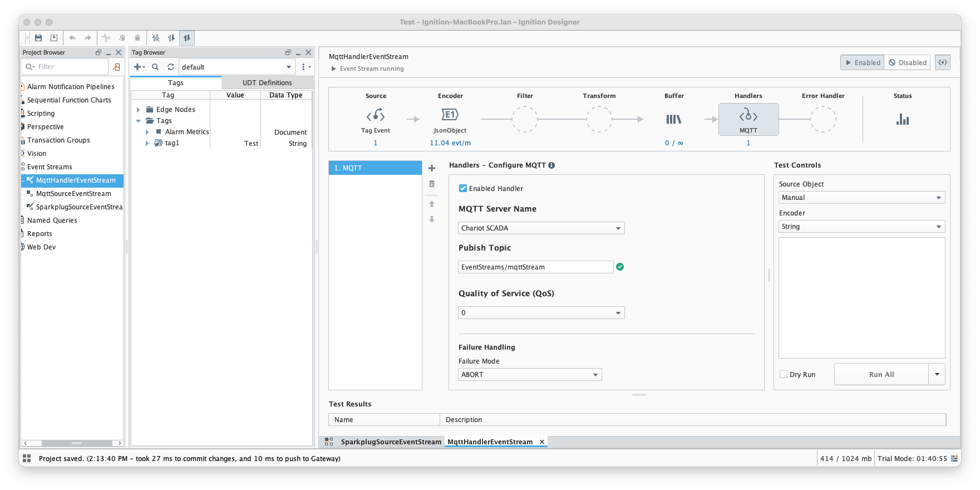This screenshot has height=490, width=980.
Task: Float the Project Browser panel
Action: (99, 52)
